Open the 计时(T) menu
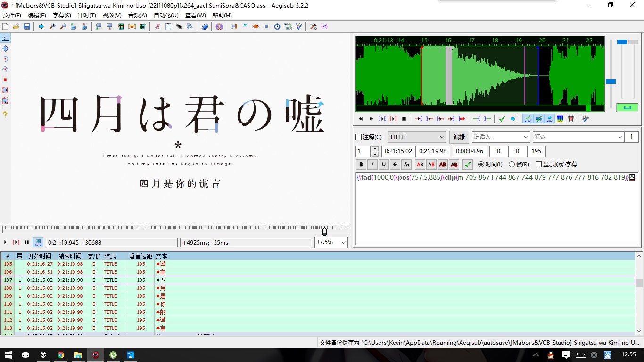Image resolution: width=644 pixels, height=362 pixels. click(x=87, y=16)
